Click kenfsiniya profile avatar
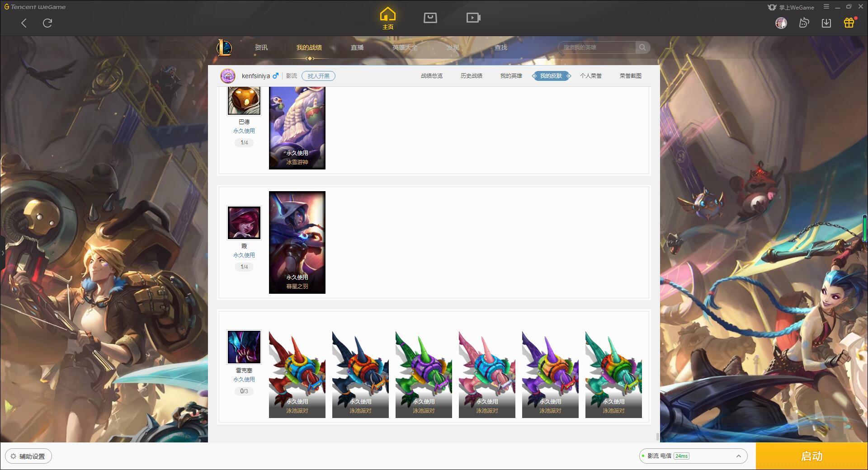The image size is (868, 470). pyautogui.click(x=228, y=76)
